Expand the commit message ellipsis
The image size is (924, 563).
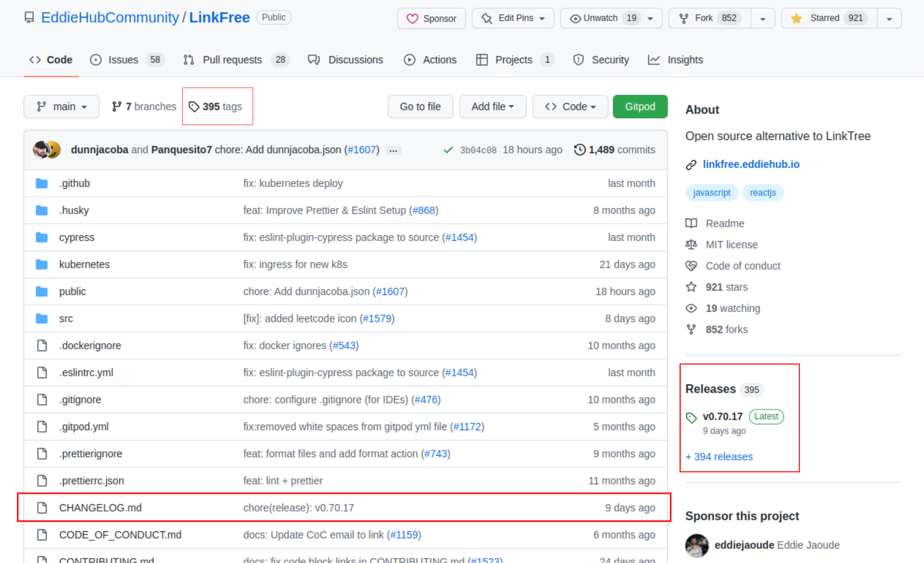pyautogui.click(x=393, y=151)
